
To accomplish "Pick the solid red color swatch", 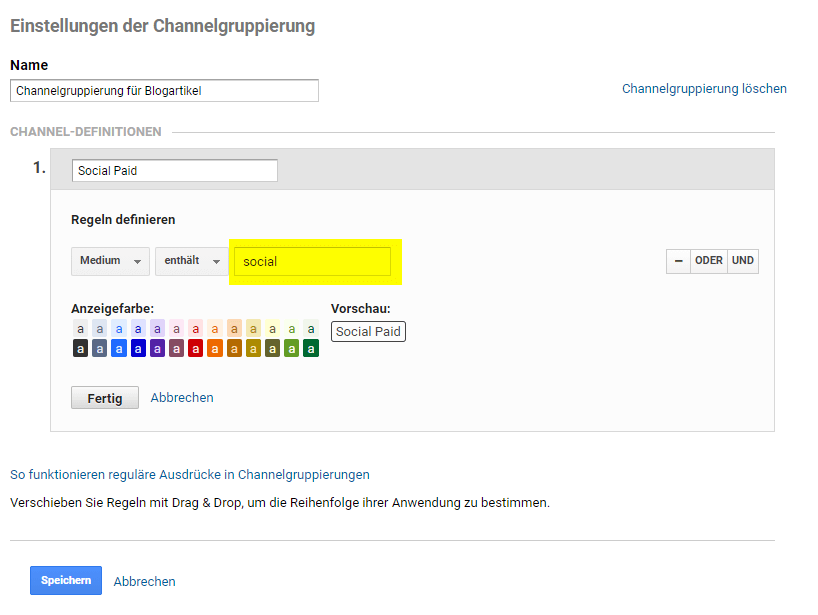I will [196, 348].
